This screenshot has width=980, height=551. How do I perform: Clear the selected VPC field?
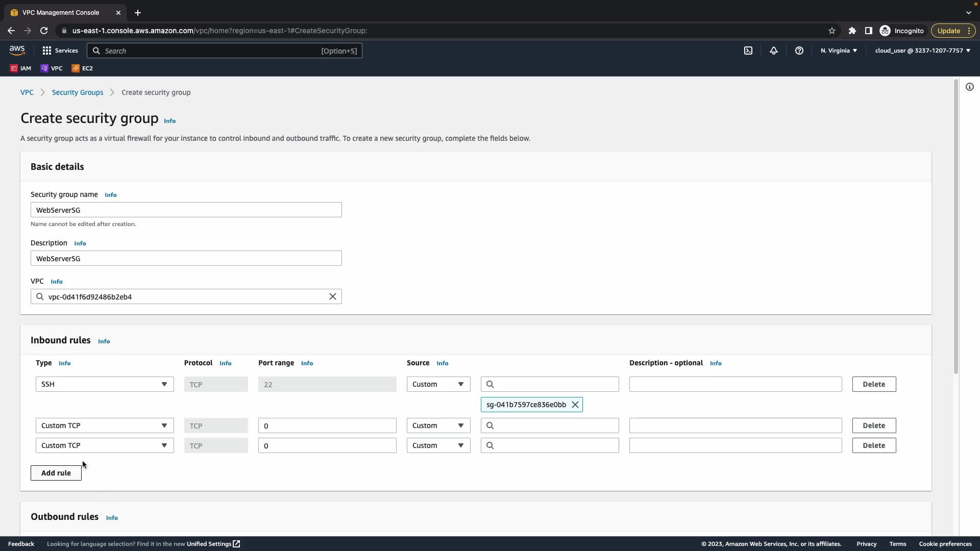coord(333,296)
